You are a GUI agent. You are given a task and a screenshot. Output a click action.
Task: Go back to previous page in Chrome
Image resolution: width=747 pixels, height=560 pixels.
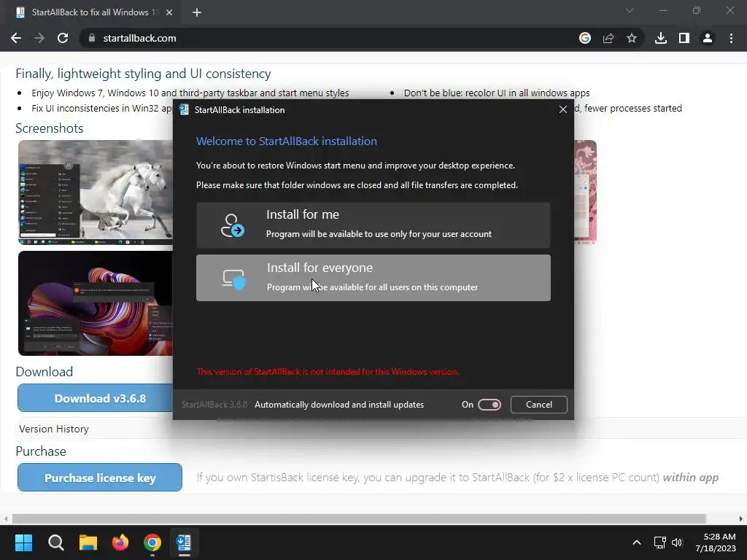click(16, 38)
